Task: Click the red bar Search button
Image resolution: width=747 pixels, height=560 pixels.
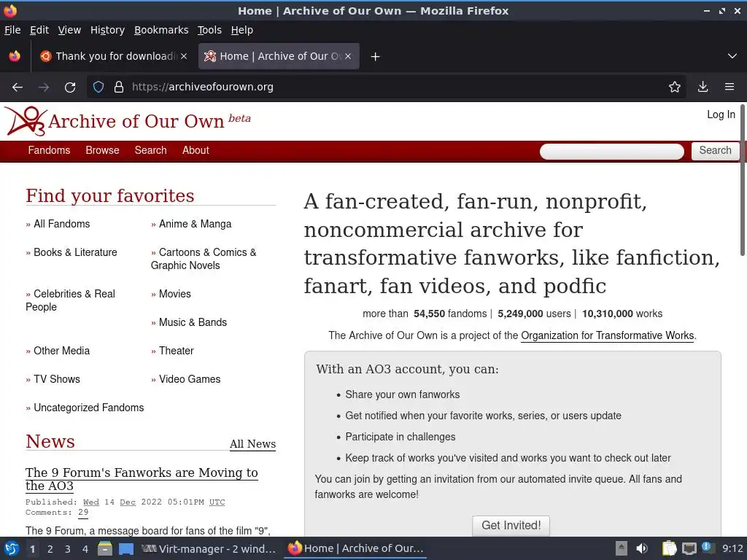Action: pyautogui.click(x=715, y=151)
